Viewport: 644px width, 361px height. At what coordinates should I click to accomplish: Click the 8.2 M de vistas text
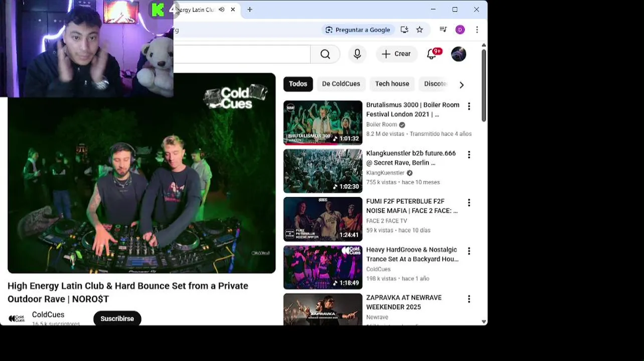(x=385, y=134)
